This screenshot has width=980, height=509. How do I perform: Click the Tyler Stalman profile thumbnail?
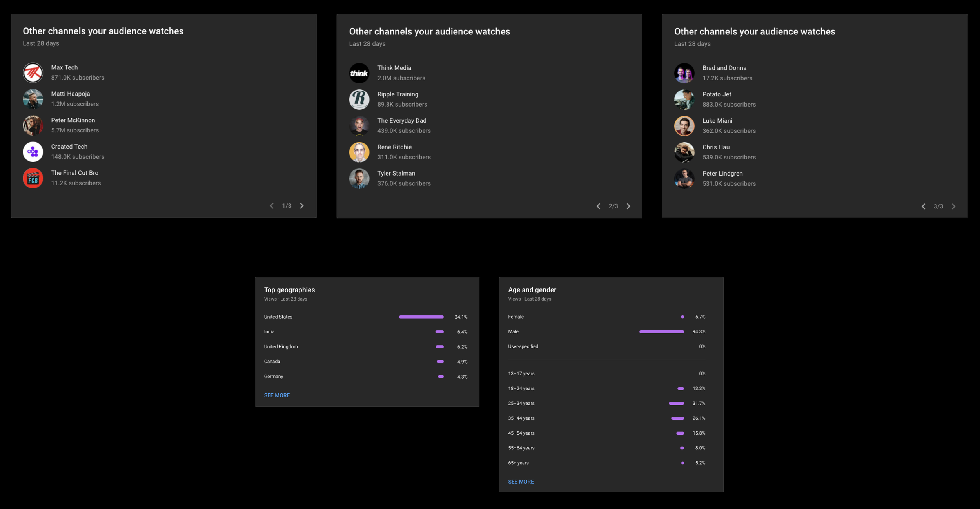[359, 179]
